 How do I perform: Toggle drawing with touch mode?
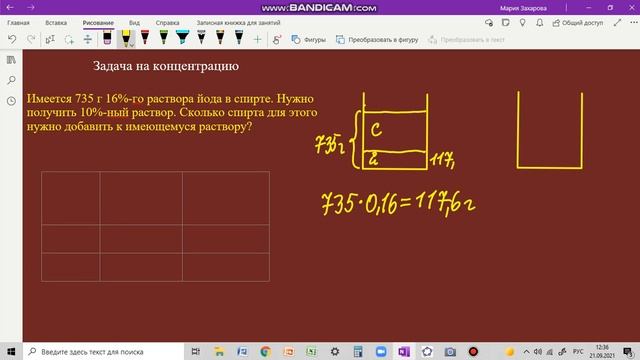coord(277,40)
